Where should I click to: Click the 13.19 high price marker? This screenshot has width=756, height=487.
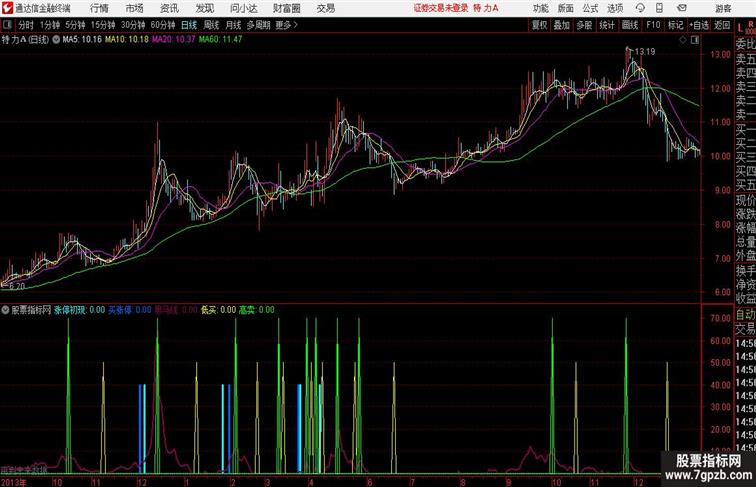coord(645,52)
